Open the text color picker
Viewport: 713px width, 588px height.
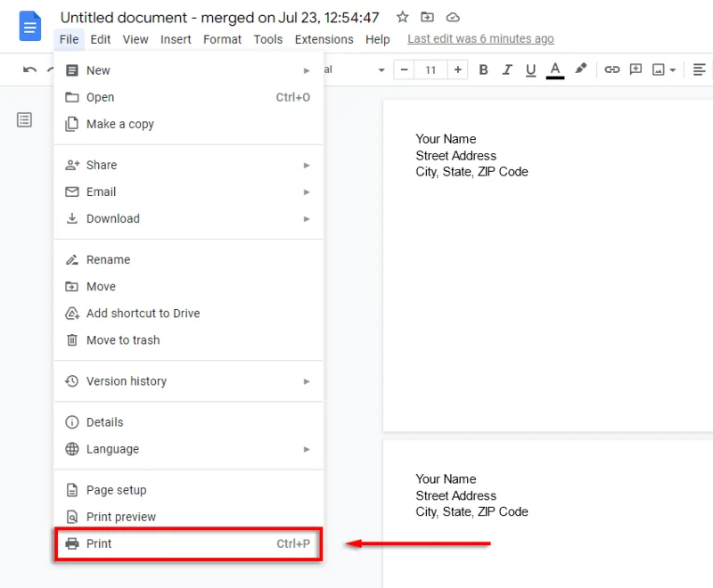pyautogui.click(x=555, y=70)
